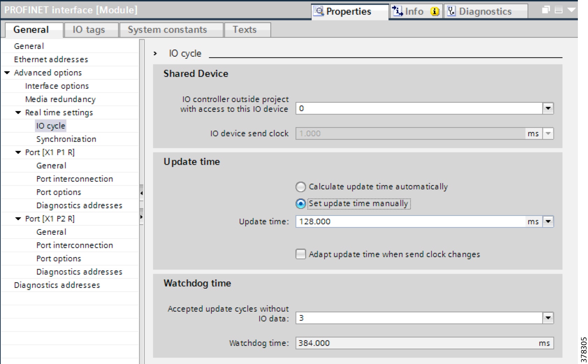
Task: Collapse the Advanced options node
Action: pos(7,73)
